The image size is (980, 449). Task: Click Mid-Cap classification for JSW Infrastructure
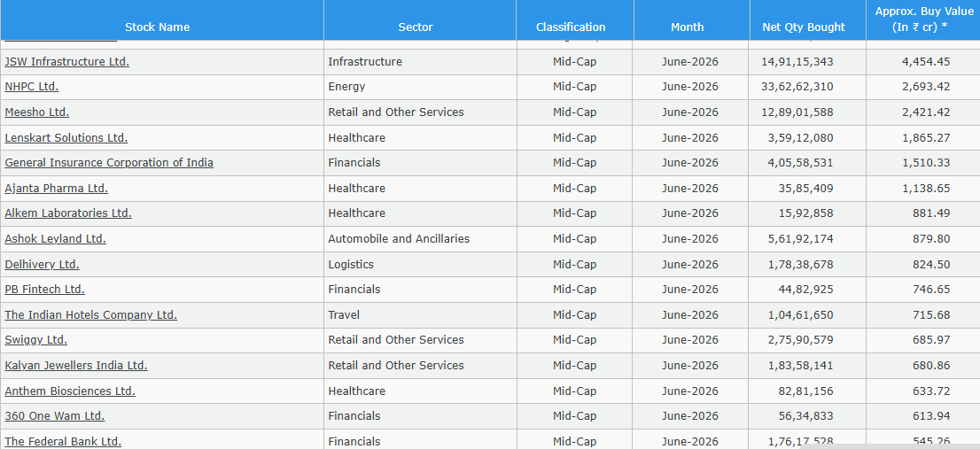(x=574, y=62)
